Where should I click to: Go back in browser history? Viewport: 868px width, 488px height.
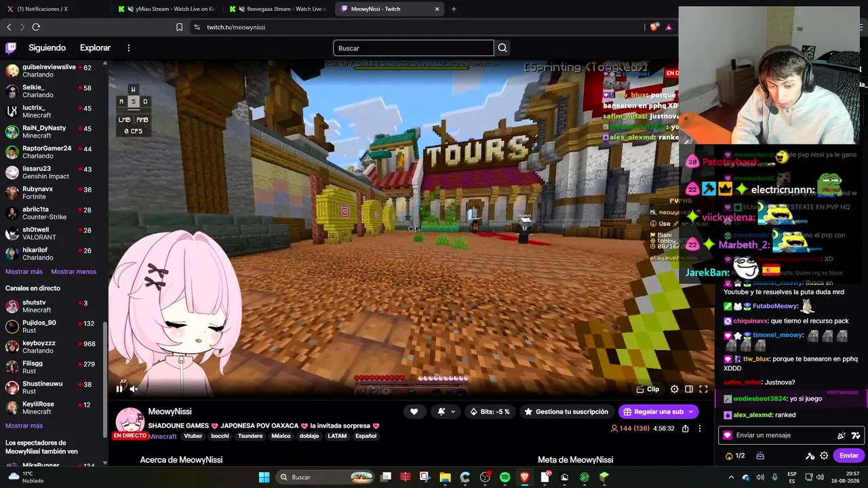(9, 27)
